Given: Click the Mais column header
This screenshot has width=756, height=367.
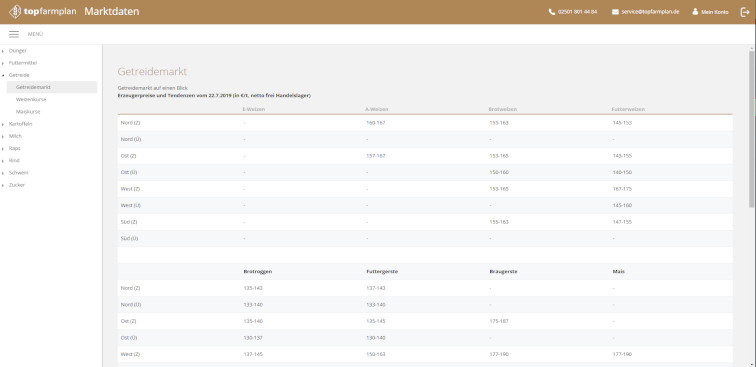Looking at the screenshot, I should tap(618, 272).
